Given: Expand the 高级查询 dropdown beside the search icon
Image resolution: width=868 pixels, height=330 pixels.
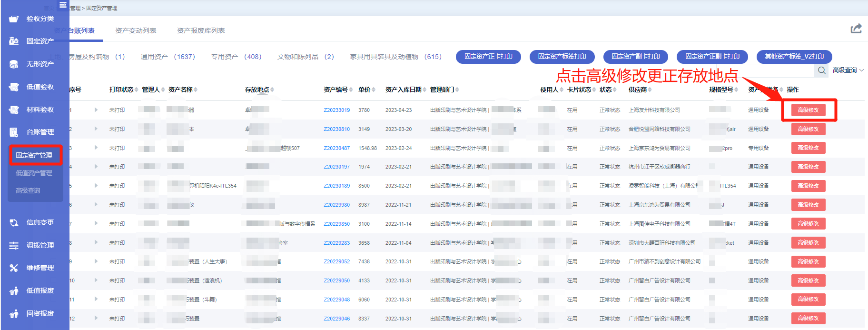Looking at the screenshot, I should pyautogui.click(x=848, y=70).
